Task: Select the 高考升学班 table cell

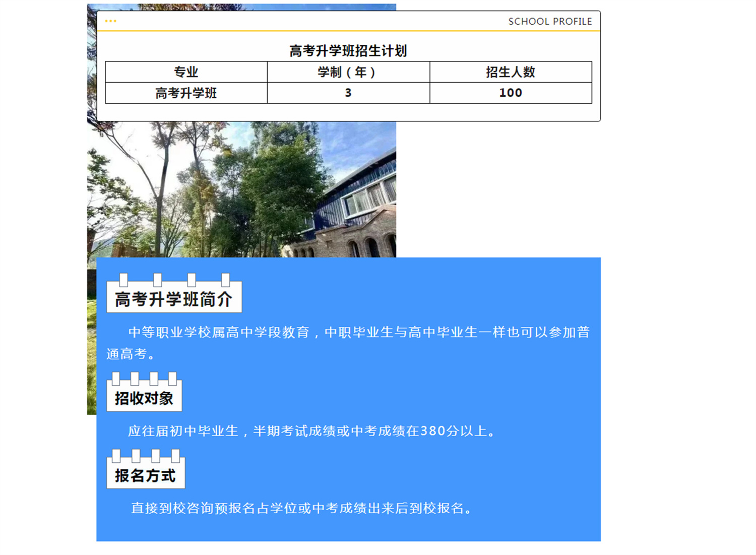Action: pos(186,93)
